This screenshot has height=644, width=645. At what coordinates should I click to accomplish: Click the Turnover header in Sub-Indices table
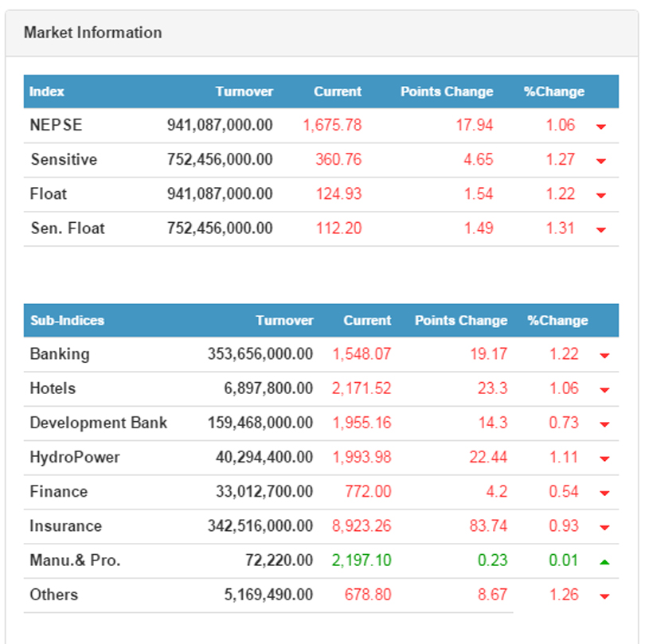click(x=284, y=321)
